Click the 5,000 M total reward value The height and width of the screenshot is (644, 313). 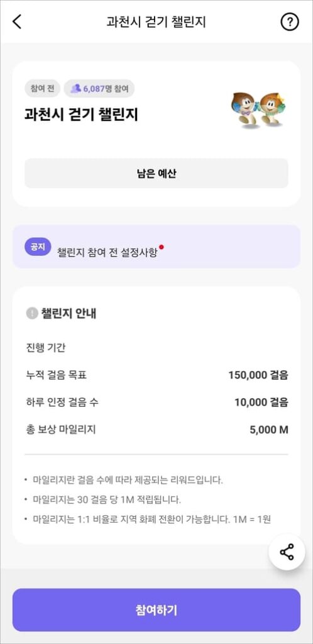coord(269,430)
